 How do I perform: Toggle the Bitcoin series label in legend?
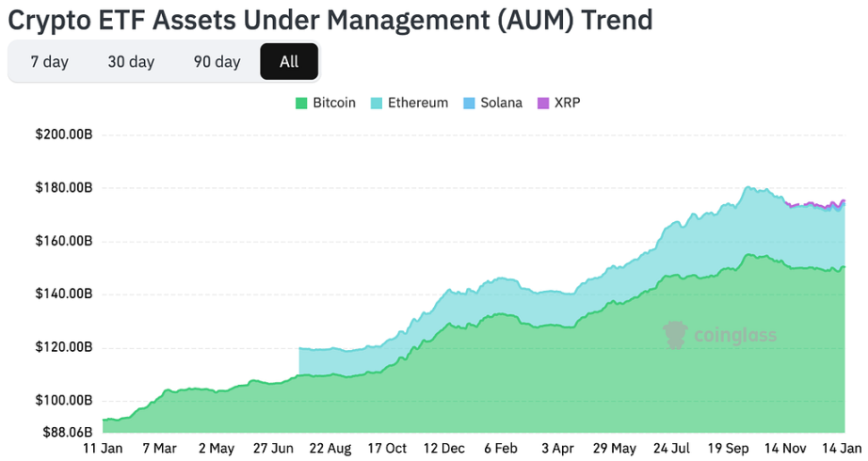(x=334, y=103)
